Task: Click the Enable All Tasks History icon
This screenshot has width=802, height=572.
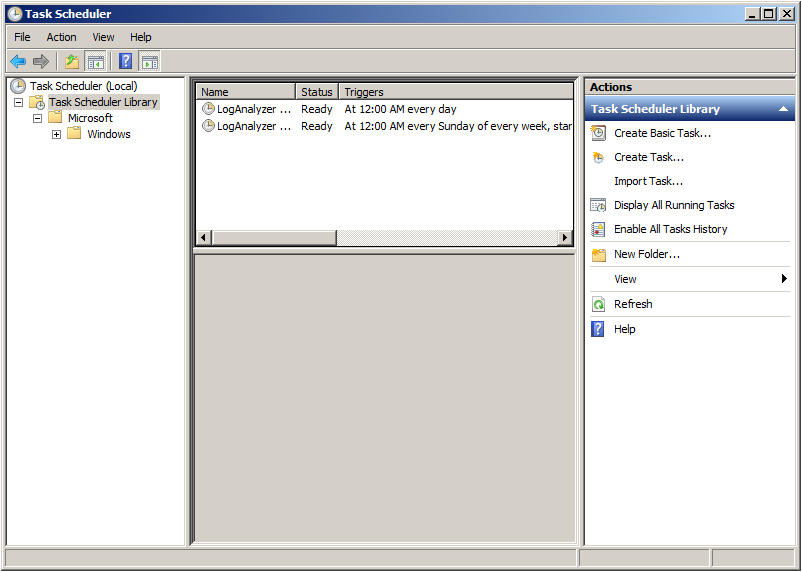Action: point(598,229)
